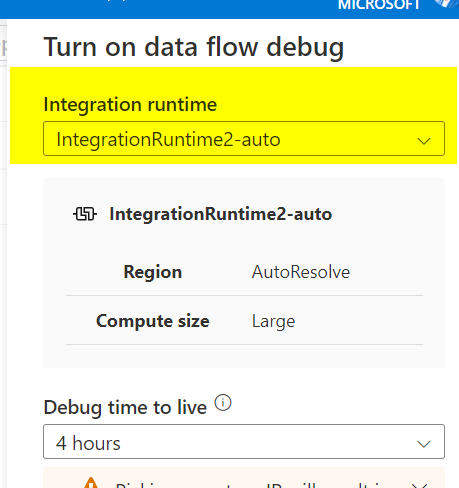Click the Region row label
The image size is (459, 488).
tap(153, 272)
